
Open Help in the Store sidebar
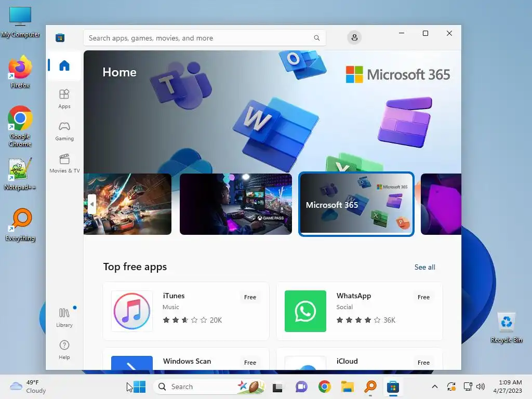click(x=64, y=350)
